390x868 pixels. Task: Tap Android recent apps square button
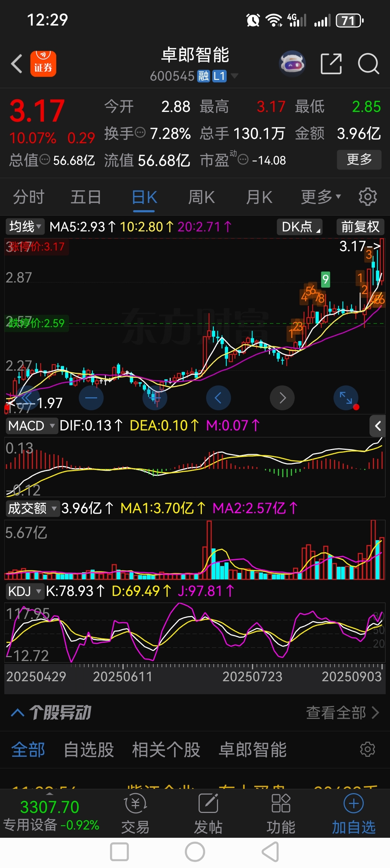119,852
